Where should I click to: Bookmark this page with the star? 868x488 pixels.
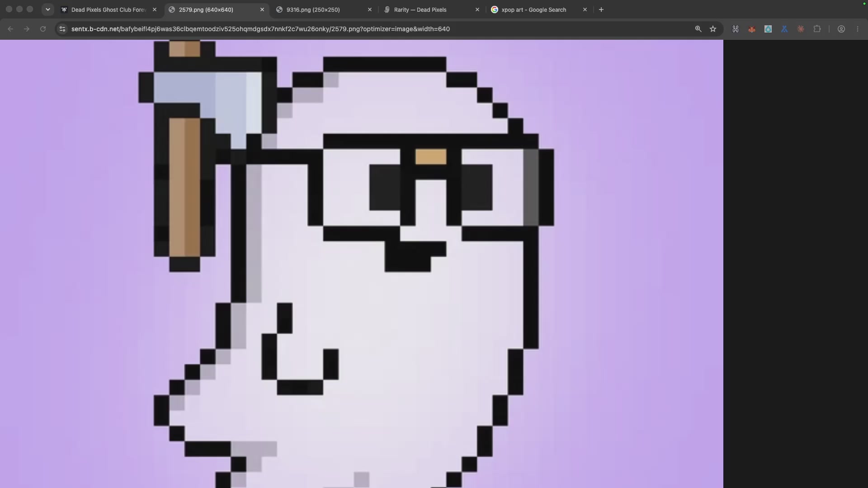[x=713, y=29]
